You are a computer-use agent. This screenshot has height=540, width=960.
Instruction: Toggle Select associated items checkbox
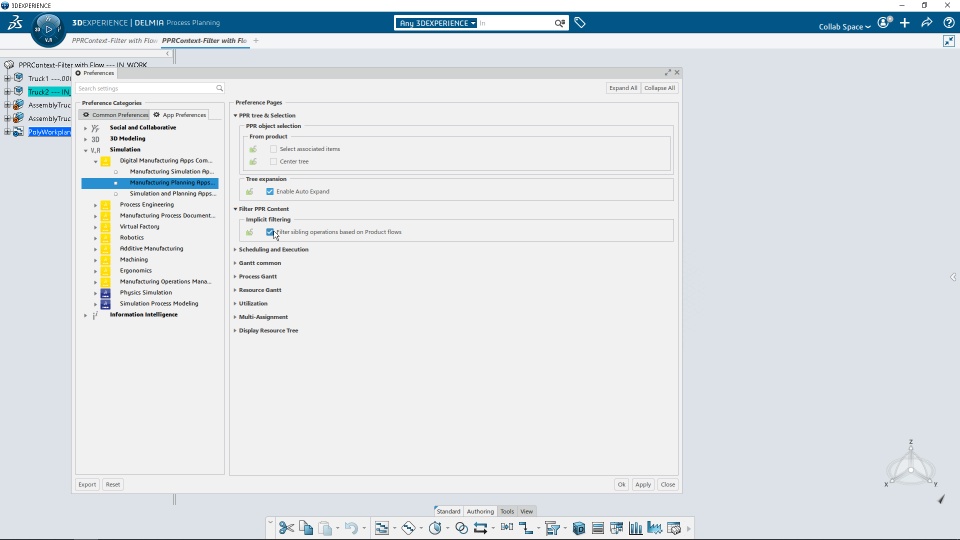[x=273, y=149]
